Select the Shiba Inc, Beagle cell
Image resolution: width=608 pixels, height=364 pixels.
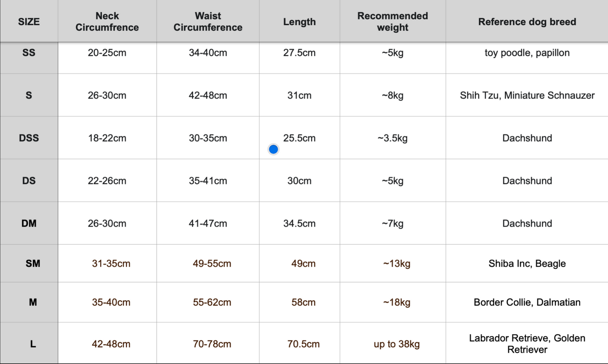click(527, 264)
